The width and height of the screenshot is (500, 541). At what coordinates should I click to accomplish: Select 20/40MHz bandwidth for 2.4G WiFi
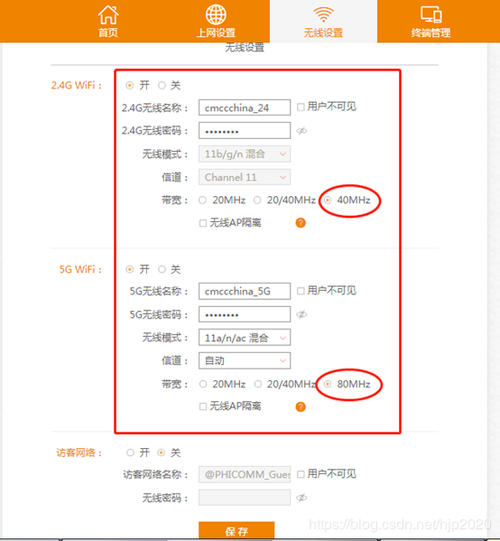(x=257, y=200)
